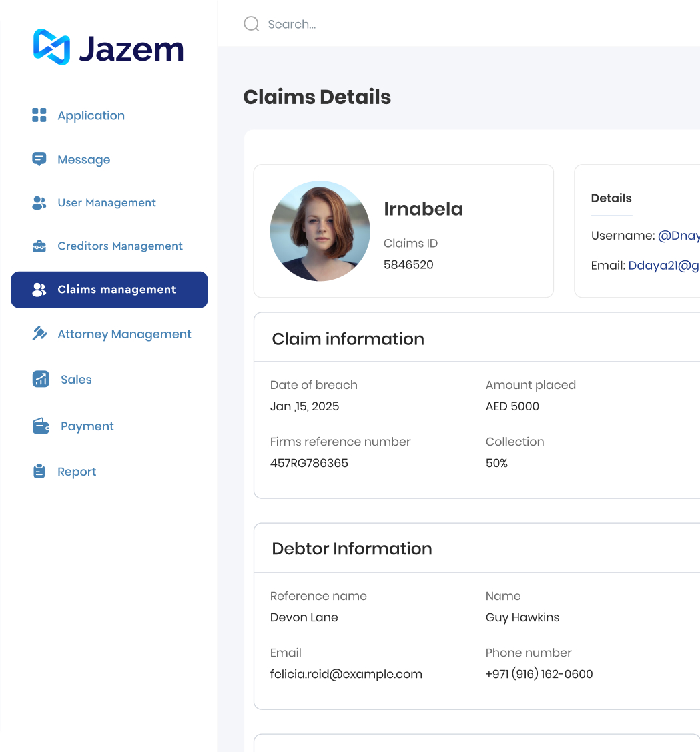Click the reference name Devon Lane
The width and height of the screenshot is (700, 752).
304,617
